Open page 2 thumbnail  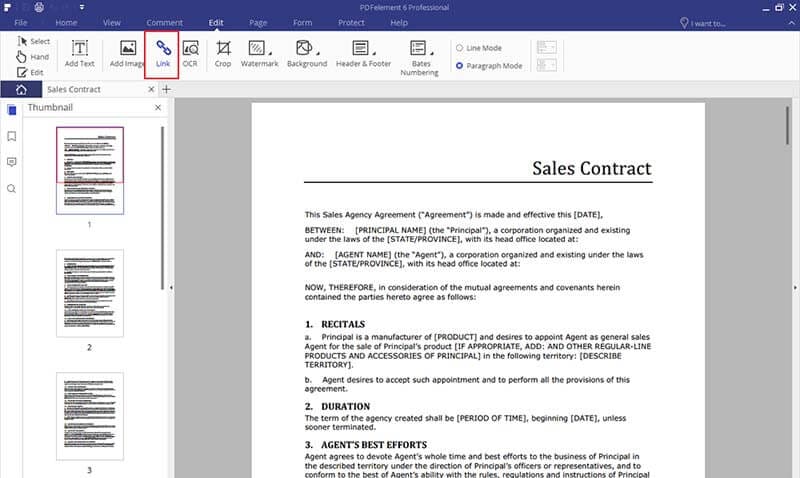(x=90, y=293)
